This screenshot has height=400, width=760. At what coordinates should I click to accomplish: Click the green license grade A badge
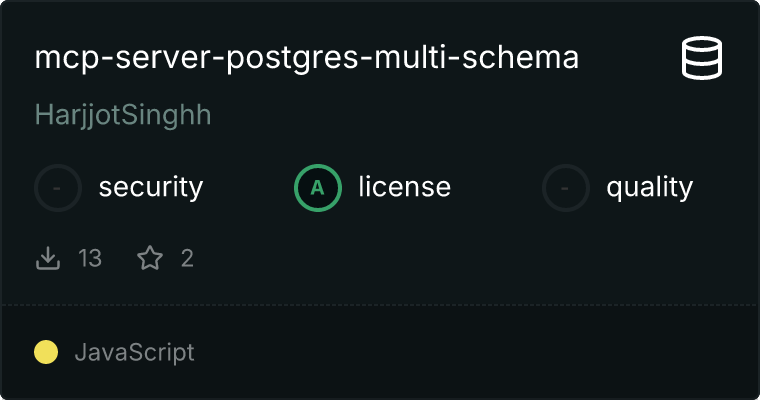pyautogui.click(x=317, y=187)
